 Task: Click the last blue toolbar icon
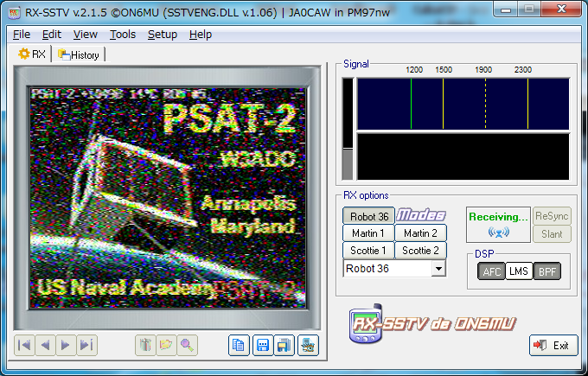[308, 345]
